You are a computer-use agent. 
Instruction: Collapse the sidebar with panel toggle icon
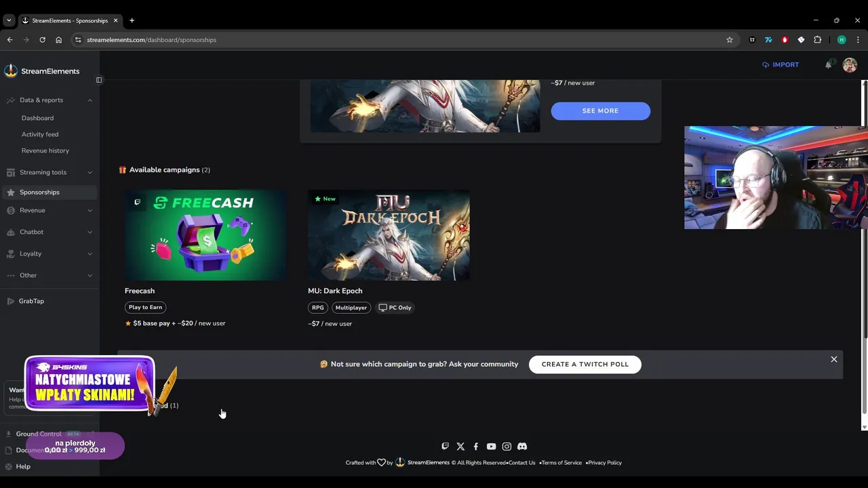99,80
